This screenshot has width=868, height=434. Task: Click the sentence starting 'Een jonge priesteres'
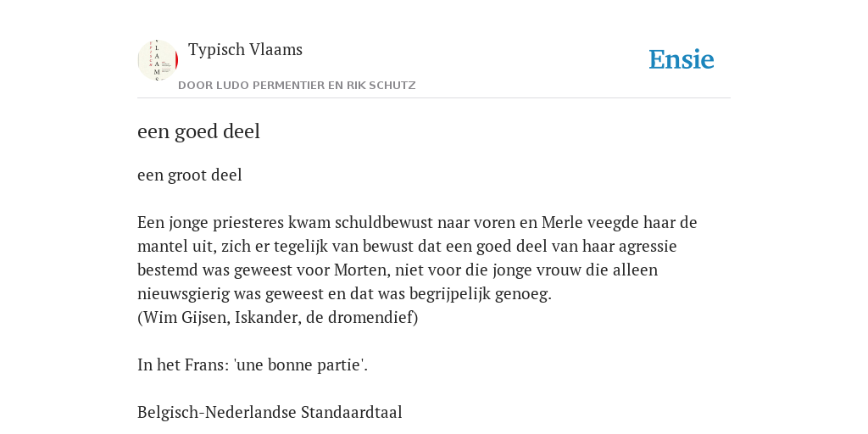[417, 258]
